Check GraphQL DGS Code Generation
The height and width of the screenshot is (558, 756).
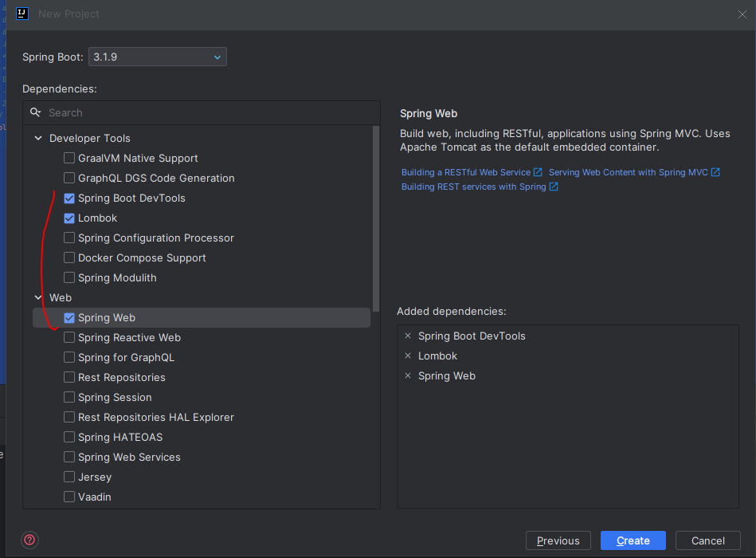point(69,178)
